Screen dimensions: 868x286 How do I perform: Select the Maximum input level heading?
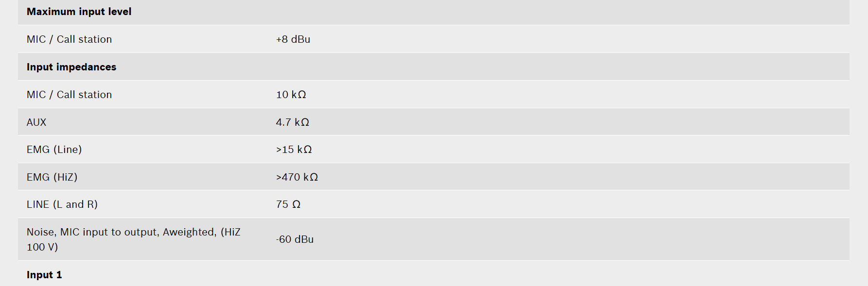79,12
